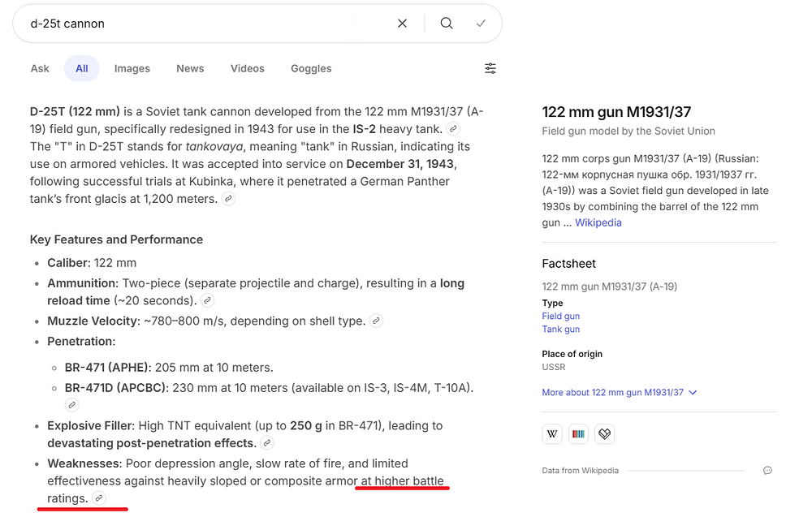Image resolution: width=812 pixels, height=530 pixels.
Task: Click the 'Tank gun' type link
Action: coord(560,330)
